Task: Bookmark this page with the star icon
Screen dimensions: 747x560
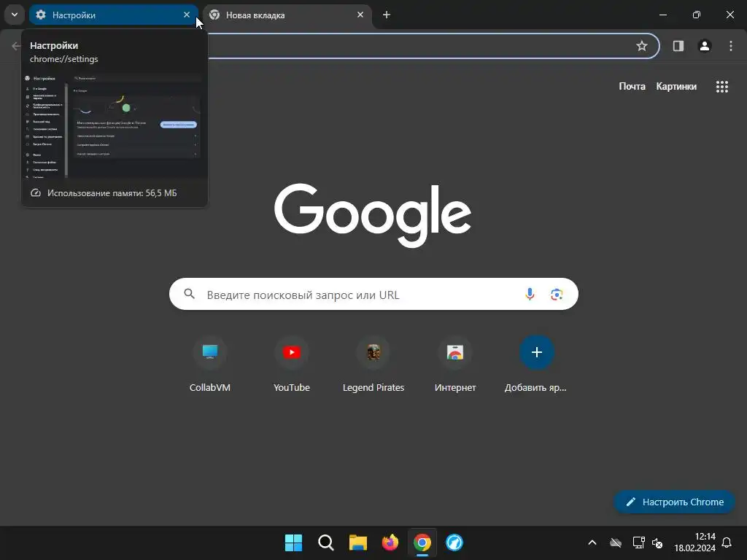Action: point(642,46)
